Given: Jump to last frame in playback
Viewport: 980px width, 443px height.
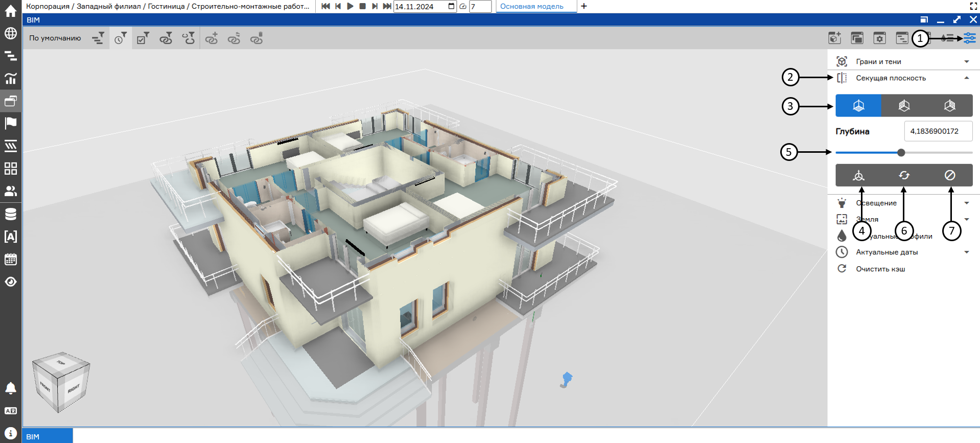Looking at the screenshot, I should [387, 6].
